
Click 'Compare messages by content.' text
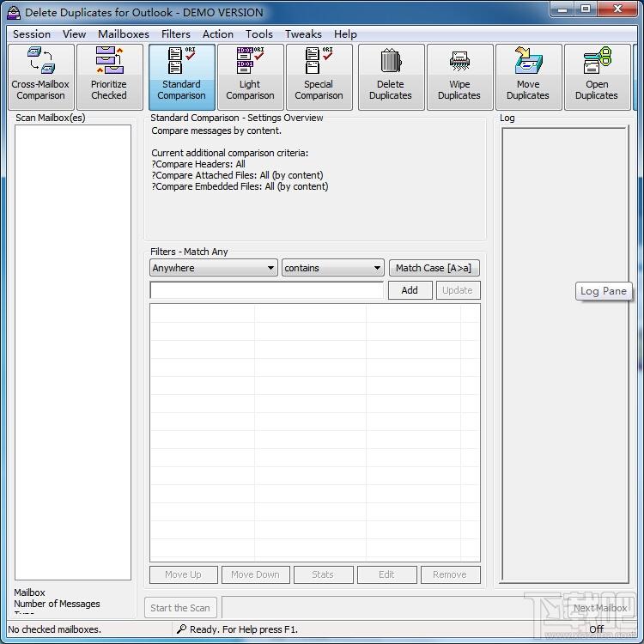tap(216, 131)
